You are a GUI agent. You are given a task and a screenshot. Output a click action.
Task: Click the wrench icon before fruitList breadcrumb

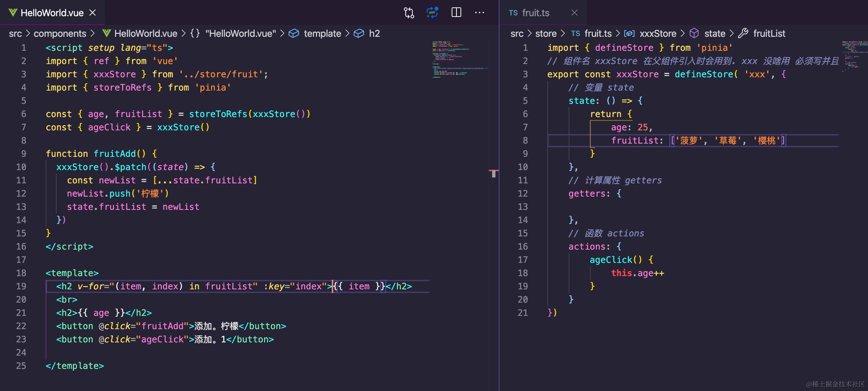click(743, 34)
